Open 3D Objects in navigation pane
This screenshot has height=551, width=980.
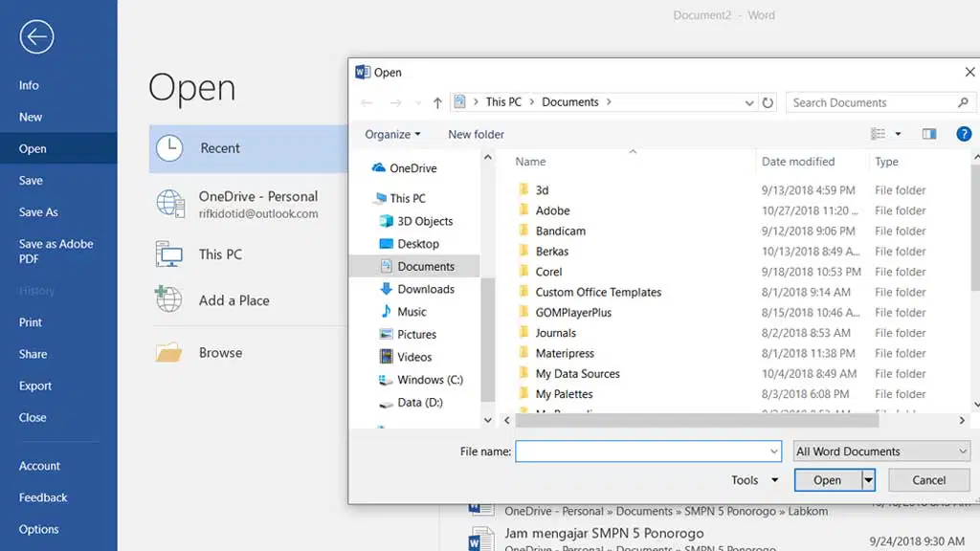(x=416, y=221)
